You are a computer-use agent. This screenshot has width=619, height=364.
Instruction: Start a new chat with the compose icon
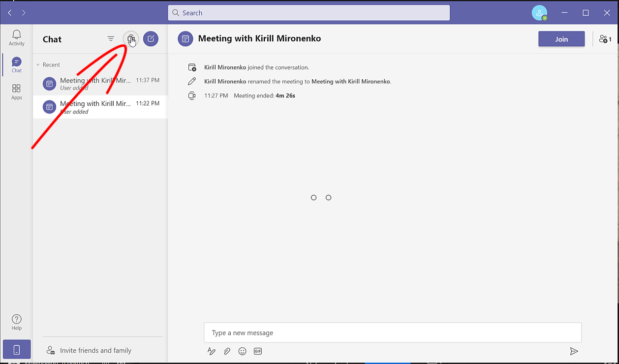pyautogui.click(x=151, y=39)
